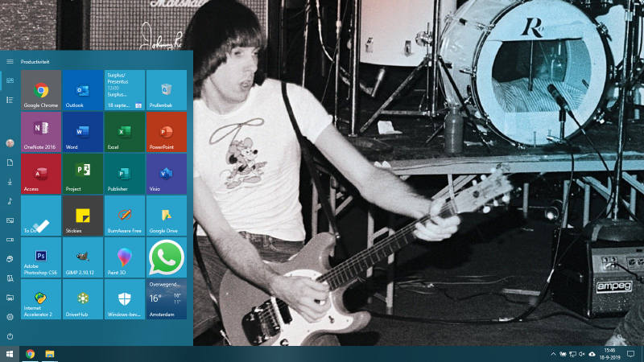Open BurnAware Free tile
This screenshot has height=362, width=644.
tap(125, 216)
